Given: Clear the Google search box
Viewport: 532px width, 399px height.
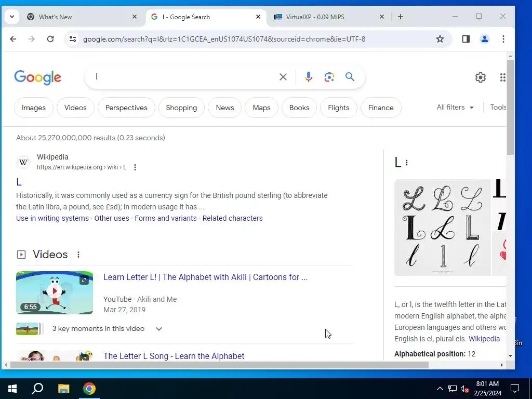Looking at the screenshot, I should point(283,77).
